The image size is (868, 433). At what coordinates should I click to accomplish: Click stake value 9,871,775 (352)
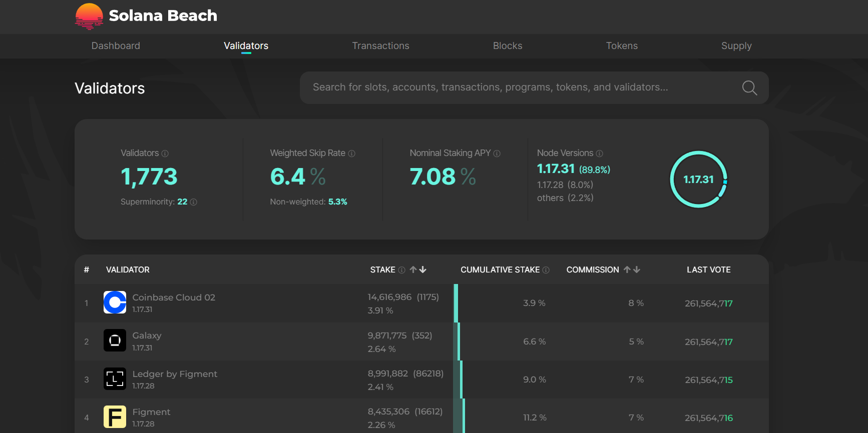point(400,335)
